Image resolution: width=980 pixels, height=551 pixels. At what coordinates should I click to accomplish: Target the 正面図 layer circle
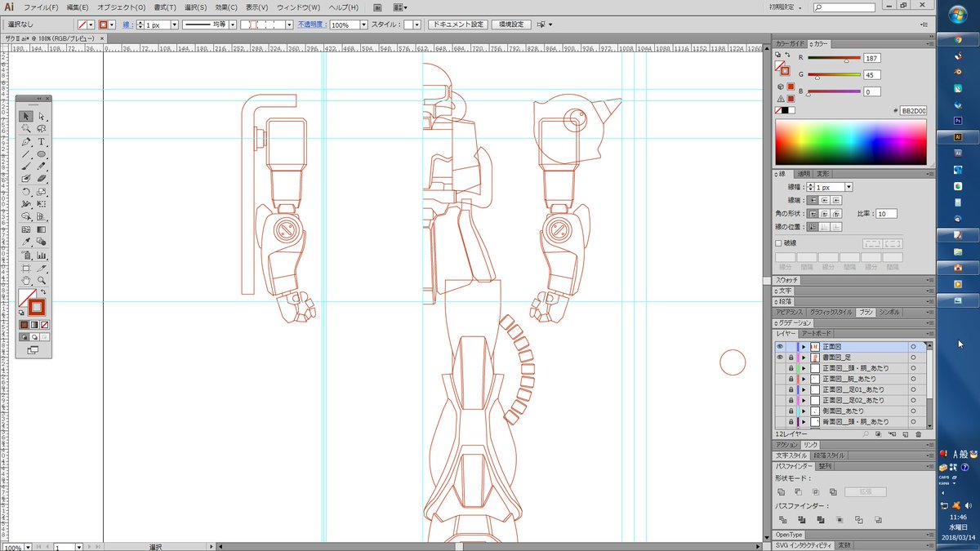pyautogui.click(x=914, y=347)
